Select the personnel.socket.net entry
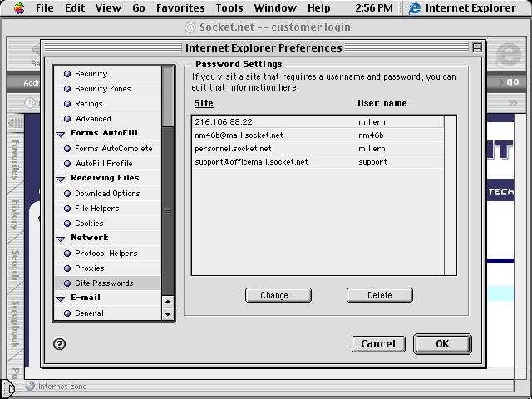The width and height of the screenshot is (532, 399). click(x=318, y=149)
